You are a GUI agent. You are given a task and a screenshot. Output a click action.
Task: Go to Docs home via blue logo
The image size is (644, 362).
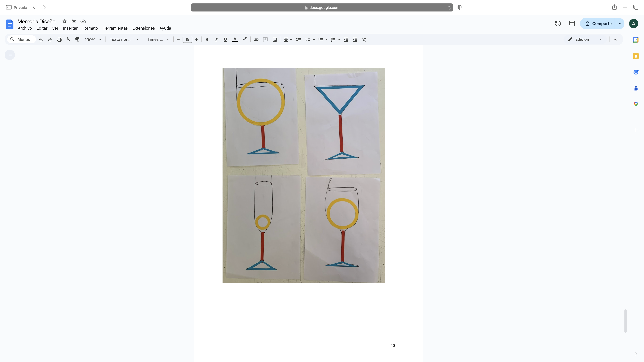[9, 24]
